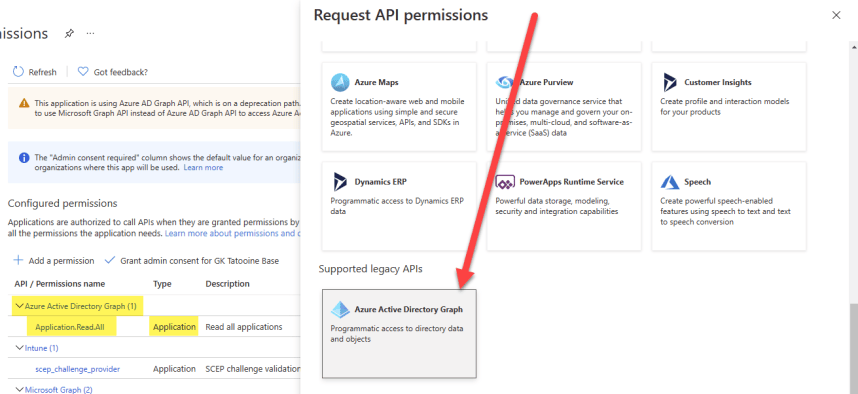Click the Application type cell for scep_challenge_provider
This screenshot has height=394, width=858.
[x=174, y=369]
